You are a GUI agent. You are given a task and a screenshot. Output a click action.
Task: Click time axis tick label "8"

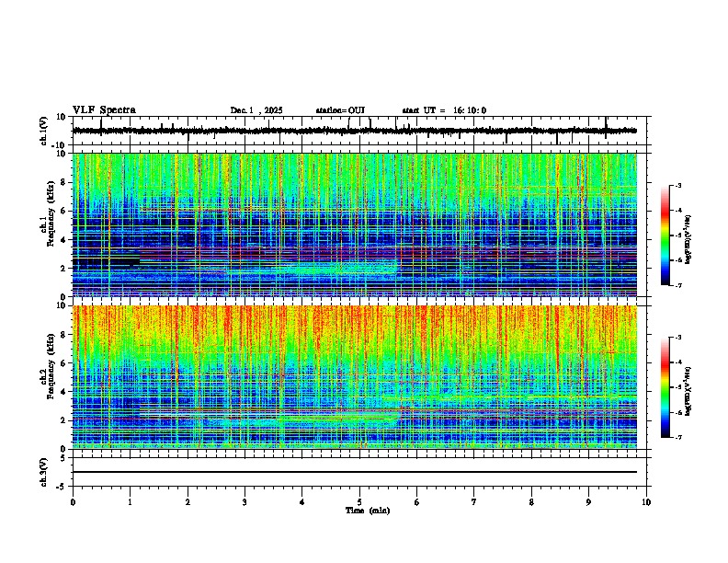point(531,502)
